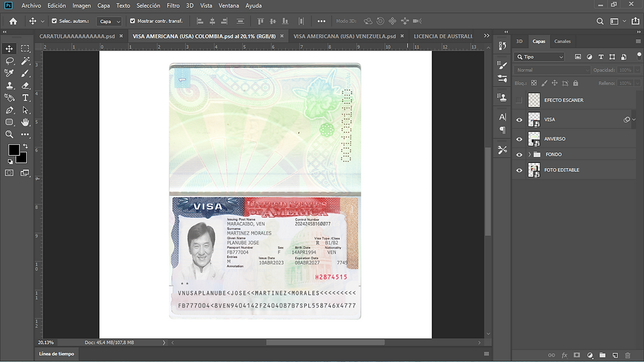
Task: Switch to the Canales tab
Action: tap(563, 41)
